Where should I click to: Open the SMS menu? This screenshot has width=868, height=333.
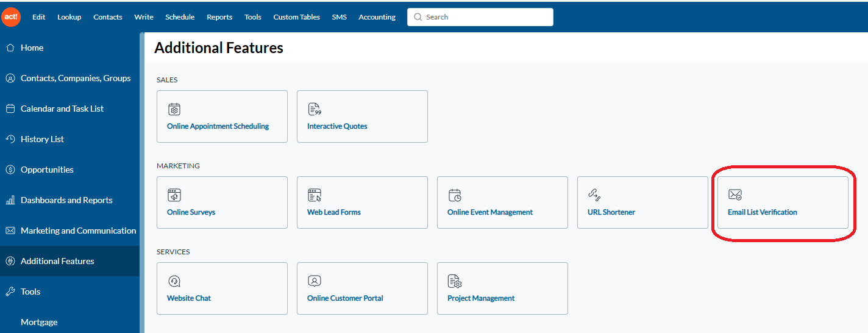pos(340,17)
